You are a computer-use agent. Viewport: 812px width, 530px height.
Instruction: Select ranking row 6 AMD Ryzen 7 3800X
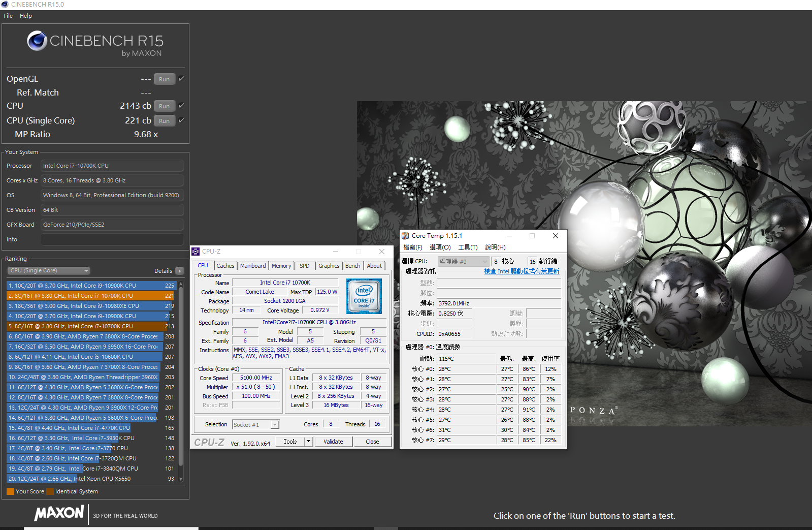tap(91, 336)
